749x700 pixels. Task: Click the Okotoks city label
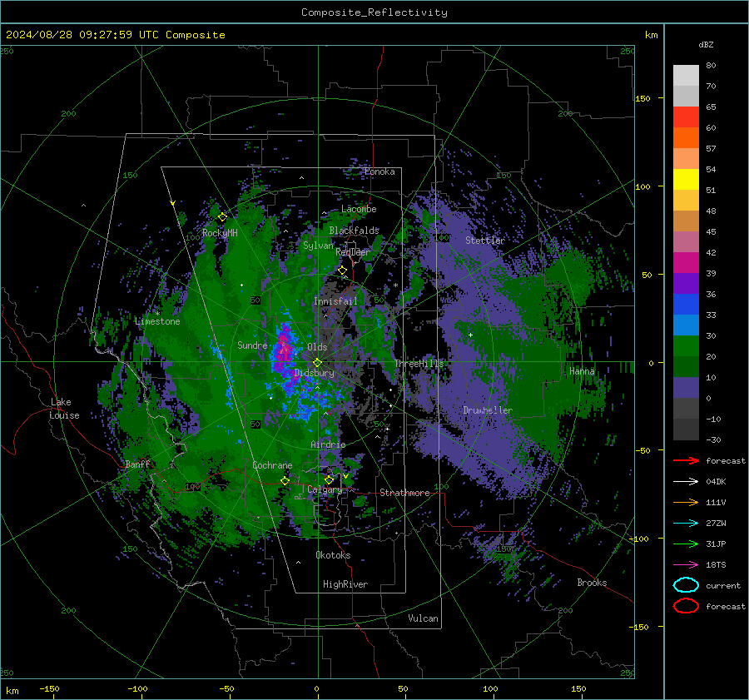[x=333, y=555]
